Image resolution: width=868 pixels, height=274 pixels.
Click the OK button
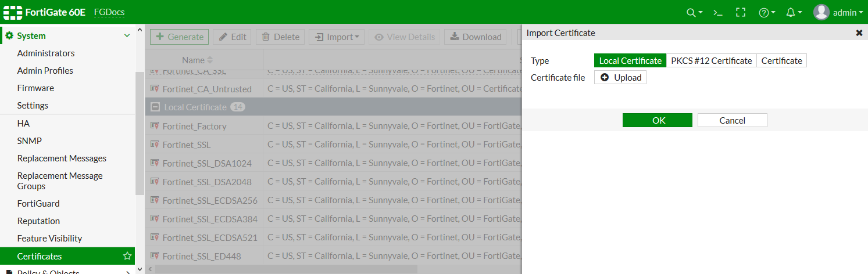pyautogui.click(x=657, y=120)
